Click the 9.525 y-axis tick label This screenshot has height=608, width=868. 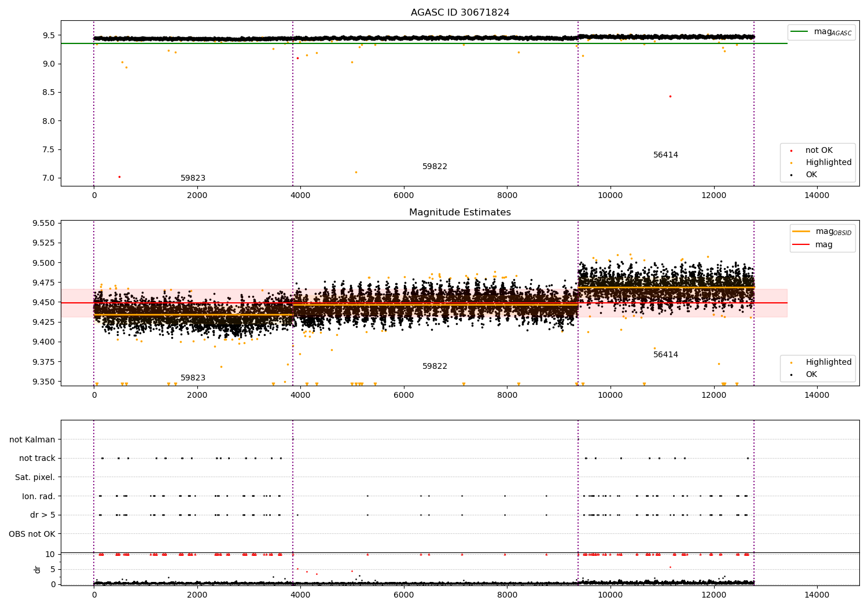[x=43, y=243]
